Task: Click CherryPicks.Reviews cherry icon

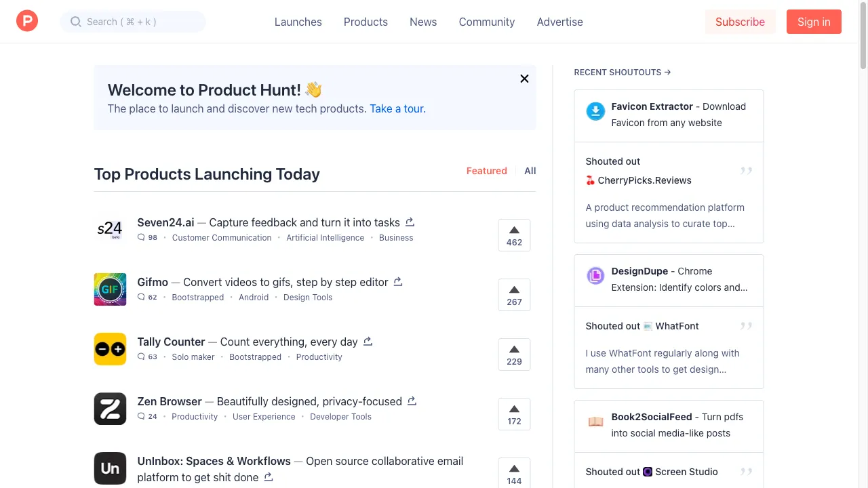Action: (590, 180)
